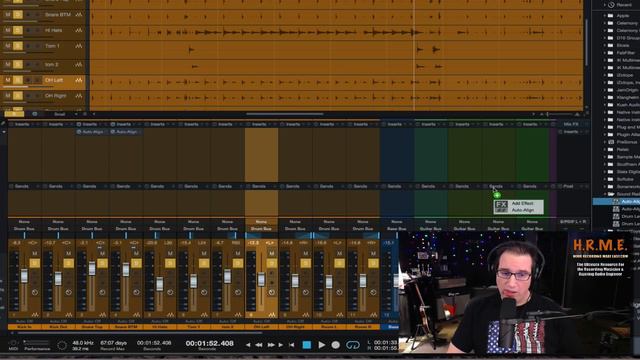The height and width of the screenshot is (360, 640).
Task: Select the Snare BTM channel name label
Action: coord(126,327)
